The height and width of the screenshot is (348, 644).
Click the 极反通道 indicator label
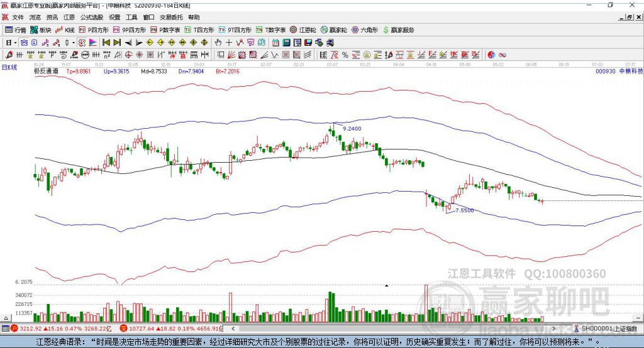[46, 71]
